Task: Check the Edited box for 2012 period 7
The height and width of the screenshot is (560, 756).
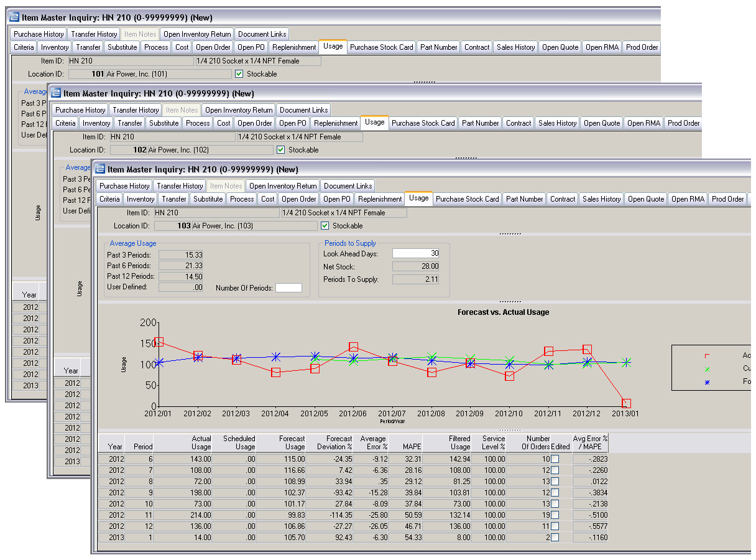Action: click(x=555, y=470)
